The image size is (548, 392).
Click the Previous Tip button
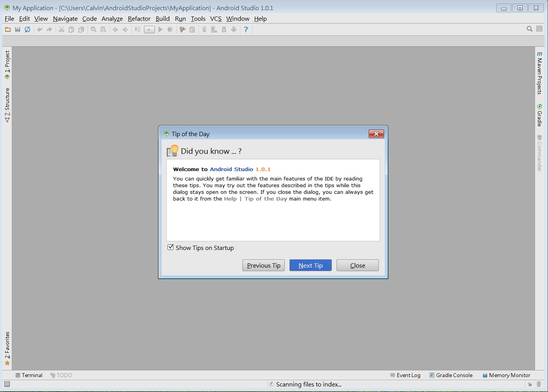coord(264,265)
